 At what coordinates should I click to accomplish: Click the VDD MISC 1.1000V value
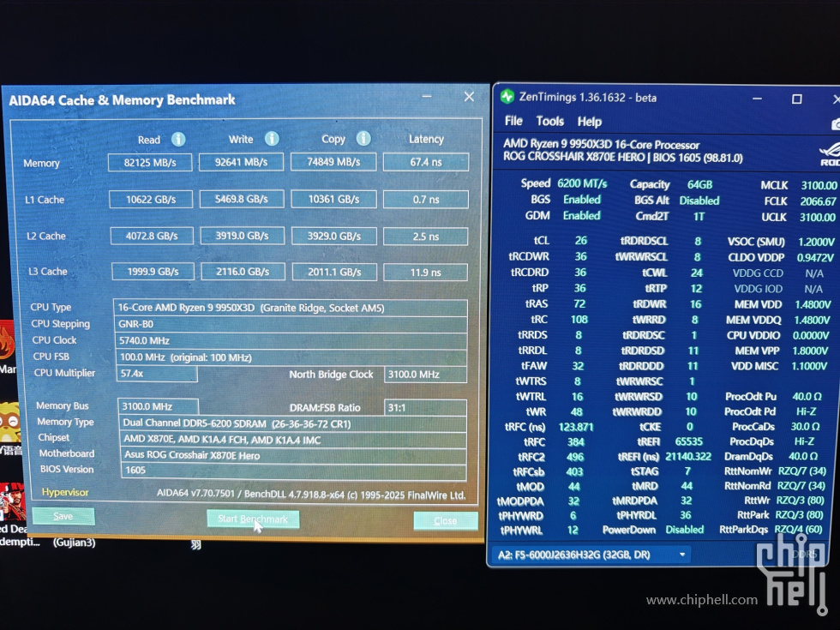point(809,367)
